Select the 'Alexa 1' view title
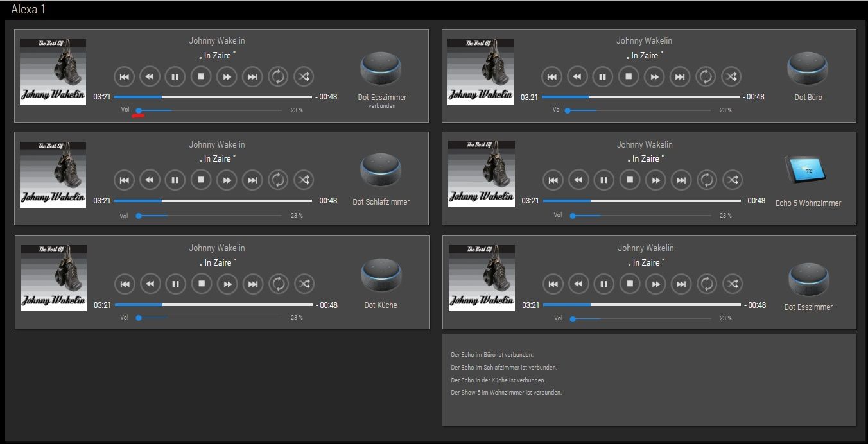868x444 pixels. (x=28, y=10)
